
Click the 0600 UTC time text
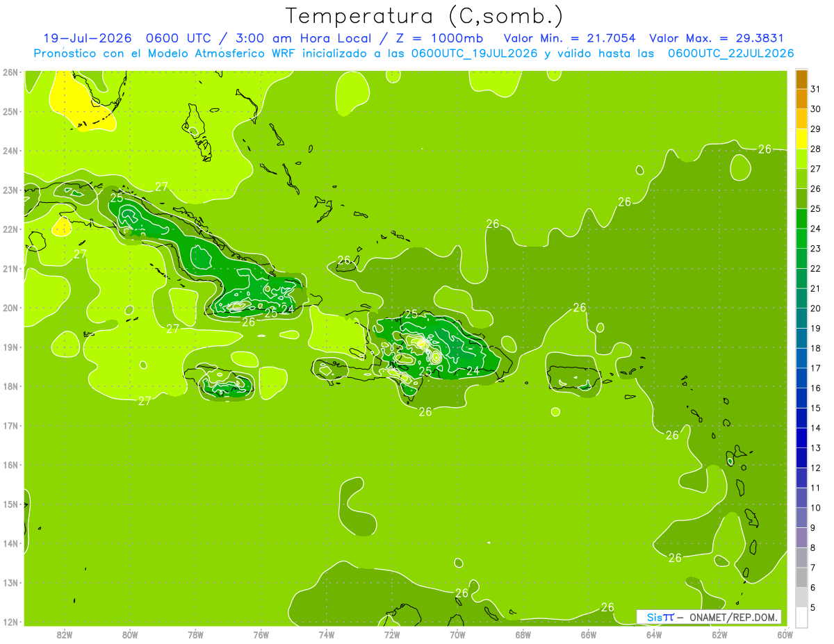coord(179,38)
